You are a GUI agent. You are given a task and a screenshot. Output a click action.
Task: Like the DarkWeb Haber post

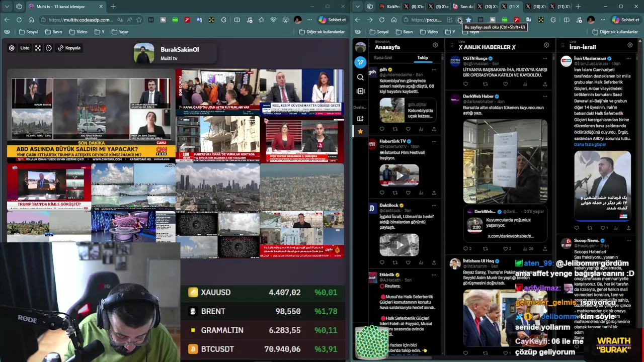point(506,248)
